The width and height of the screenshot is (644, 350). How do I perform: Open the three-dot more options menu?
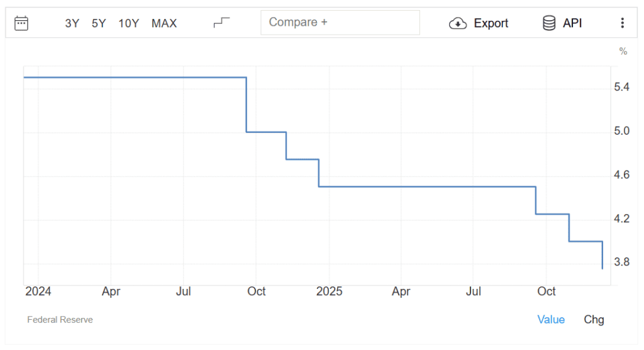(x=622, y=23)
